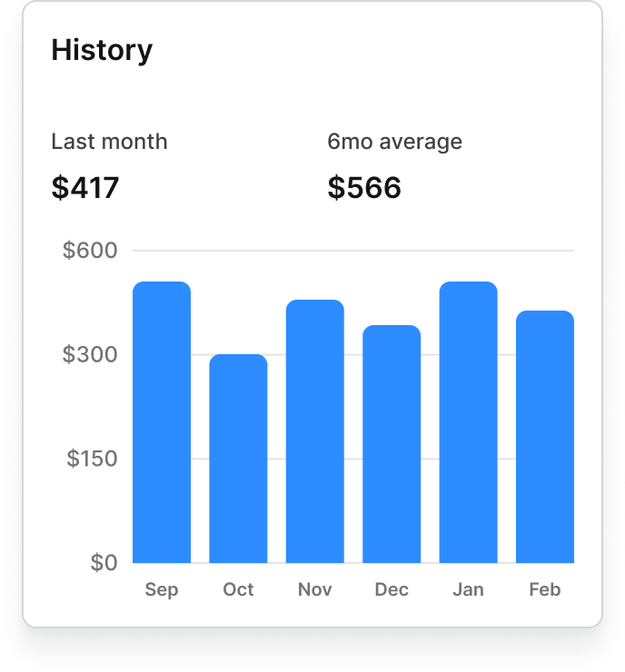Click the January bar in the chart
Screen dimensions: 625x672
[468, 422]
